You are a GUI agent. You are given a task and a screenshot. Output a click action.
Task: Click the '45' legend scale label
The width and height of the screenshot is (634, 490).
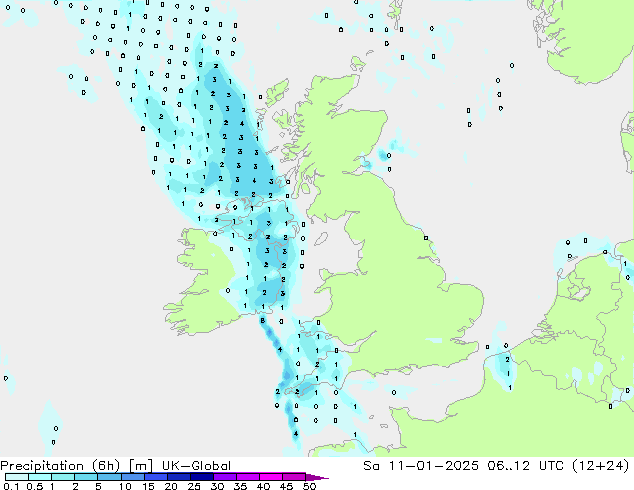click(x=286, y=486)
